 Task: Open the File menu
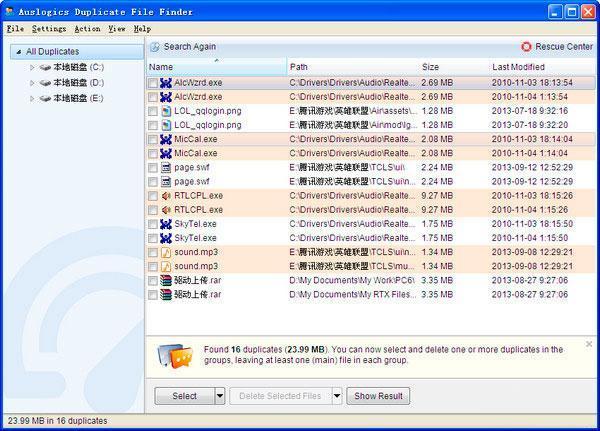(x=15, y=29)
